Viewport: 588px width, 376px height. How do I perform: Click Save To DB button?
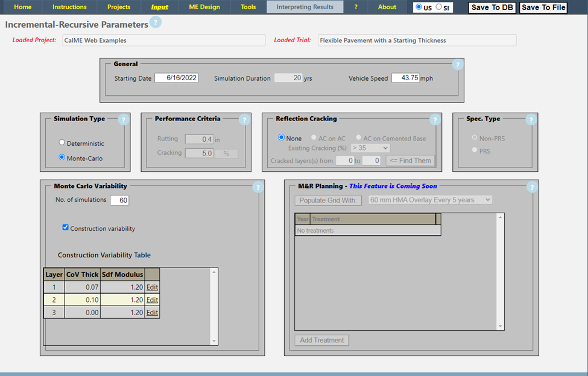[492, 8]
